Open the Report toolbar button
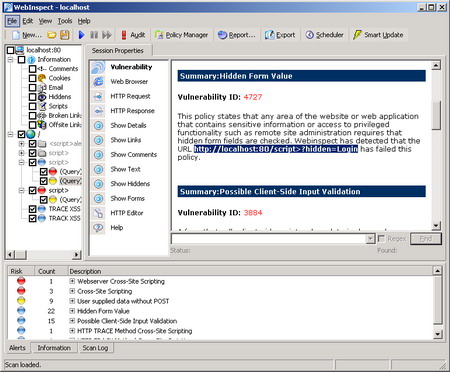Image resolution: width=450 pixels, height=372 pixels. pyautogui.click(x=237, y=35)
